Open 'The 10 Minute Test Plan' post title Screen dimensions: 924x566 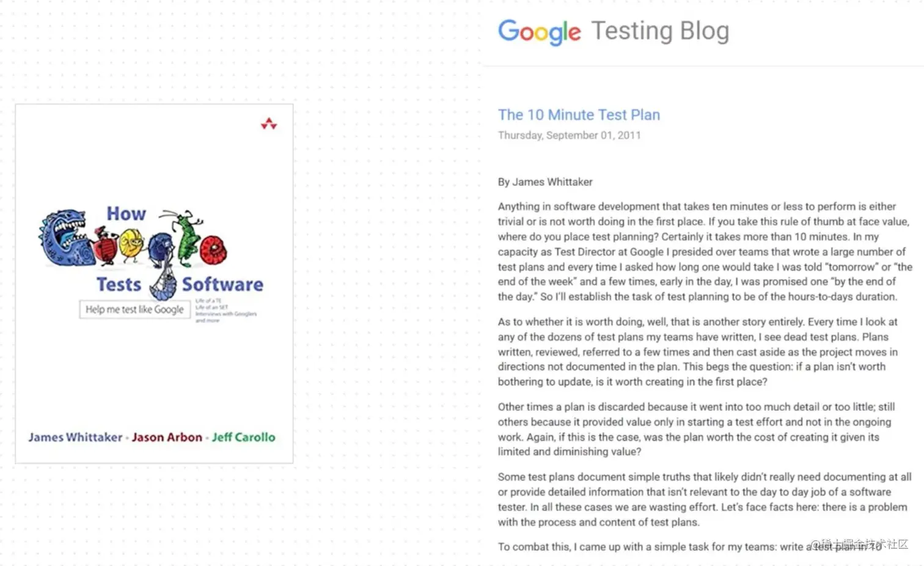click(579, 115)
